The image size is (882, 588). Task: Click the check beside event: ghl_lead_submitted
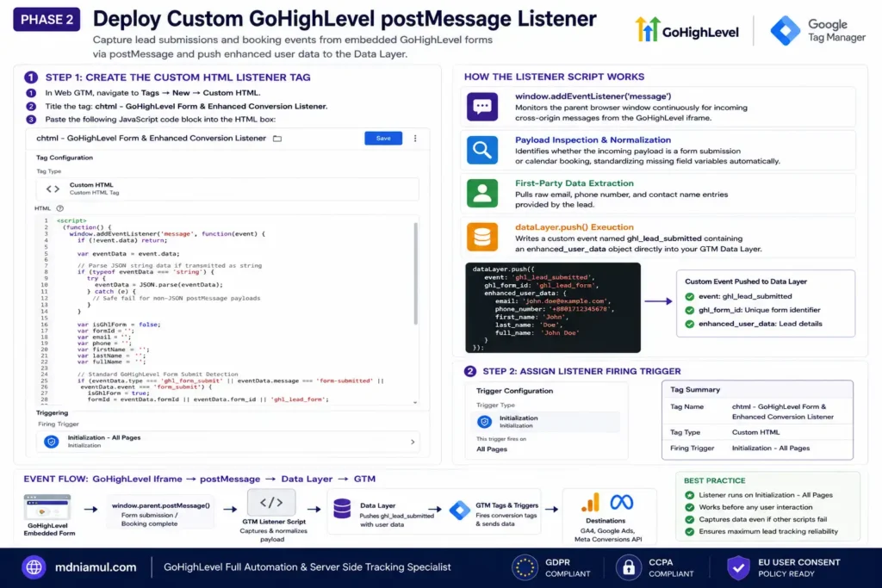point(690,296)
